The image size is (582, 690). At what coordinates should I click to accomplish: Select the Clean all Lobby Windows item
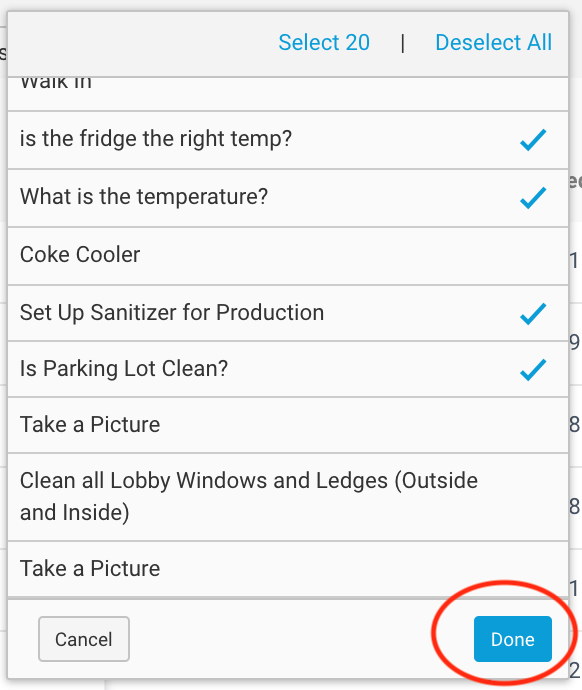pos(288,497)
